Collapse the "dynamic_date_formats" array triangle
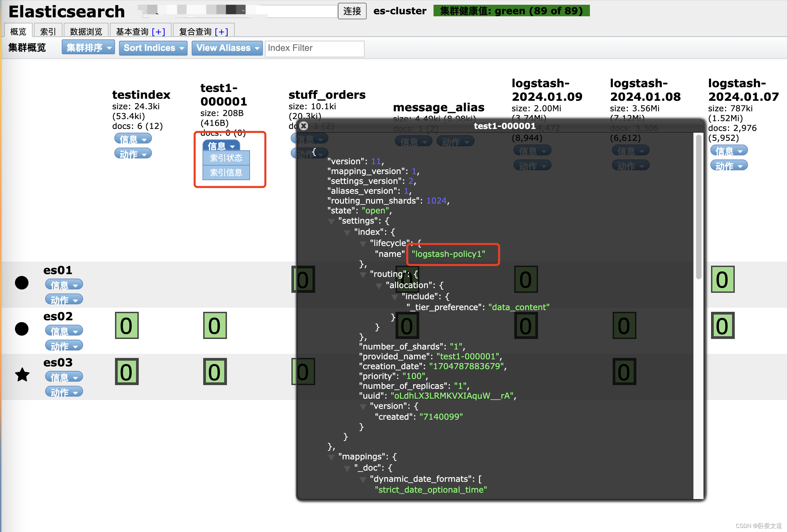The height and width of the screenshot is (532, 787). click(x=363, y=480)
